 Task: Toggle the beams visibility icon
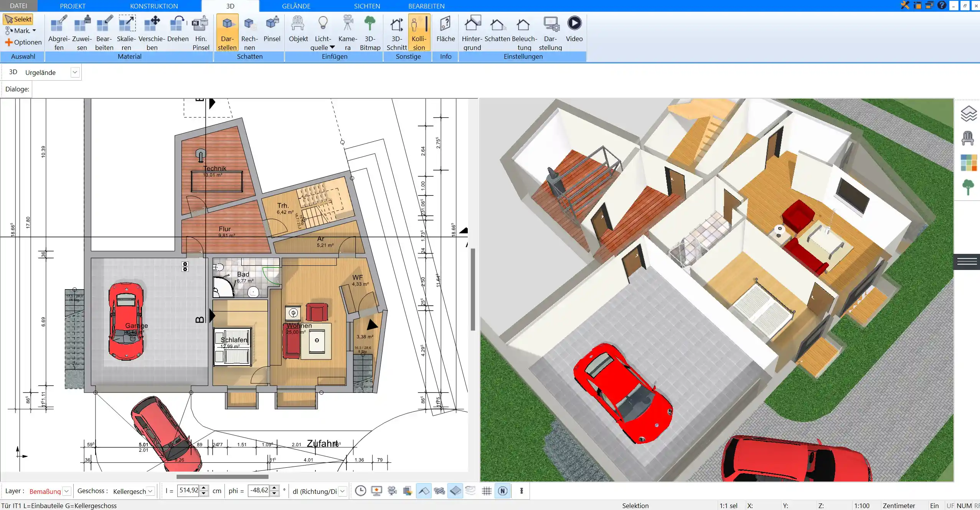point(439,491)
